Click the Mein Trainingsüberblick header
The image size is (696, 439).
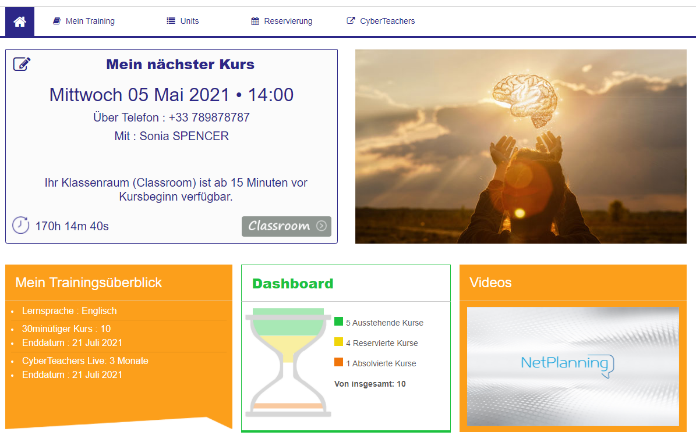89,283
